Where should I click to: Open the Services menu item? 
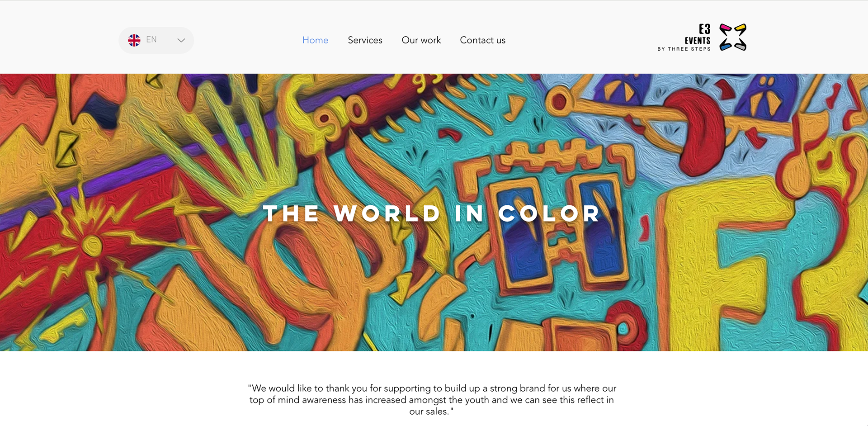tap(365, 40)
